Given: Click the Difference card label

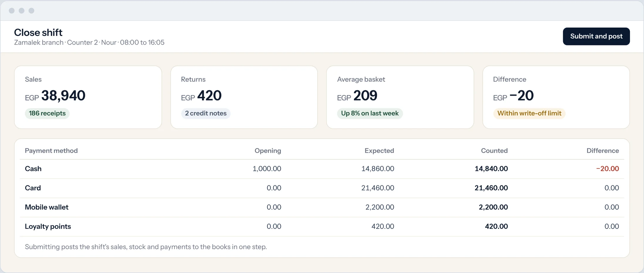Looking at the screenshot, I should coord(510,79).
